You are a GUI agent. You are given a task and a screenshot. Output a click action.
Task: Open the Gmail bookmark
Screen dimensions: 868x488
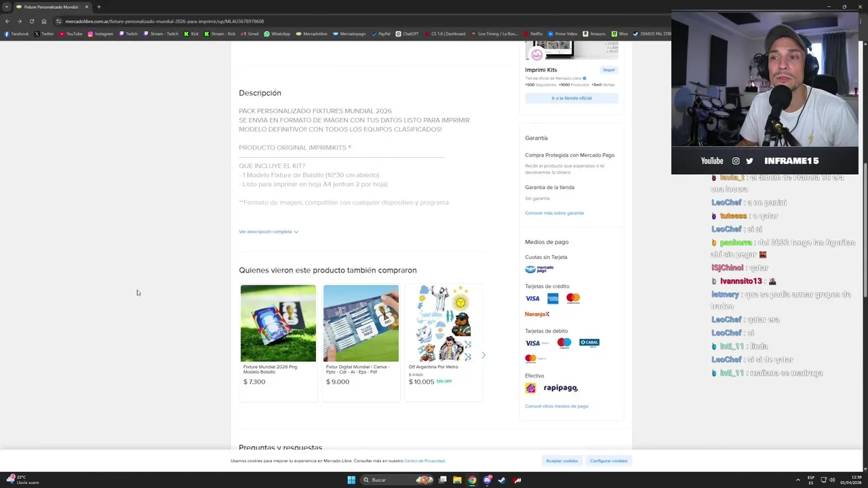[250, 34]
